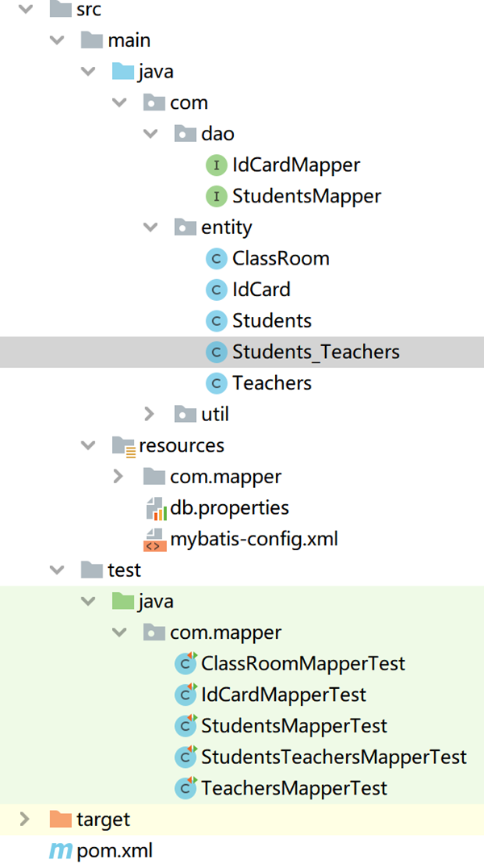484x868 pixels.
Task: Click the ClassRoomMapperTest test class icon
Action: [186, 663]
